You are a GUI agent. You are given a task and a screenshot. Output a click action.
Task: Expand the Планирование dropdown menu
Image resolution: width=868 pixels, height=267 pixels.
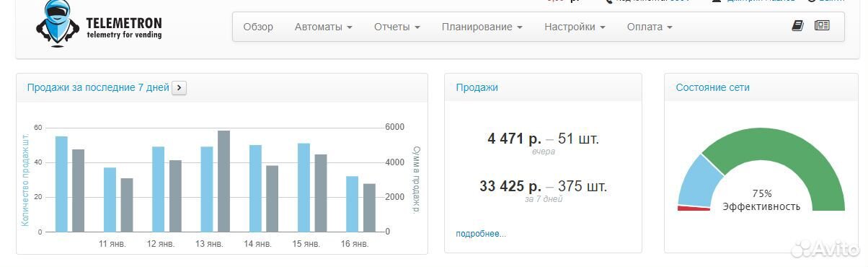(482, 27)
